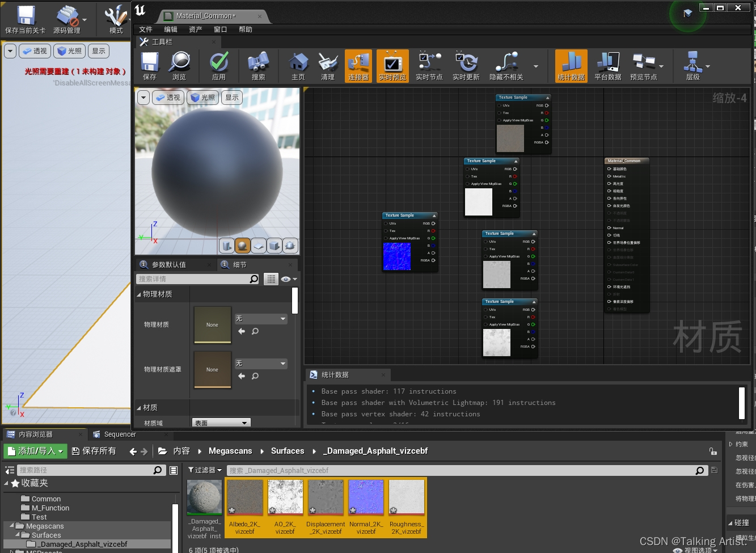Click 预览节点 preview node icon
Image resolution: width=756 pixels, height=553 pixels.
643,66
